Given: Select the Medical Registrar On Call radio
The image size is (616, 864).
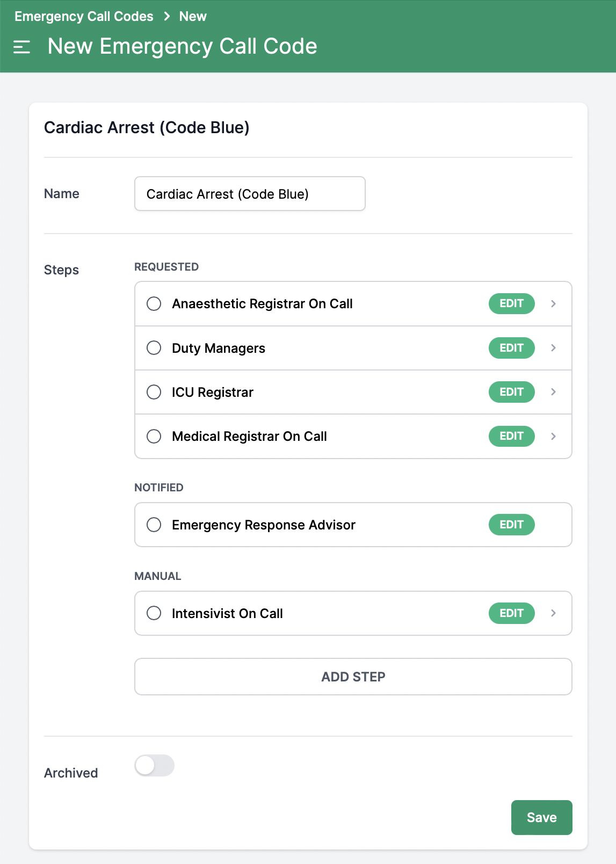Looking at the screenshot, I should (154, 436).
